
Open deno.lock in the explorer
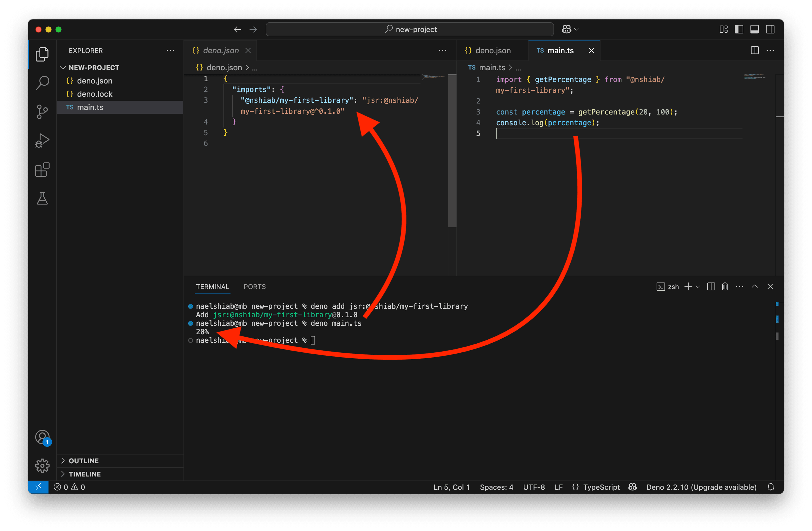94,94
